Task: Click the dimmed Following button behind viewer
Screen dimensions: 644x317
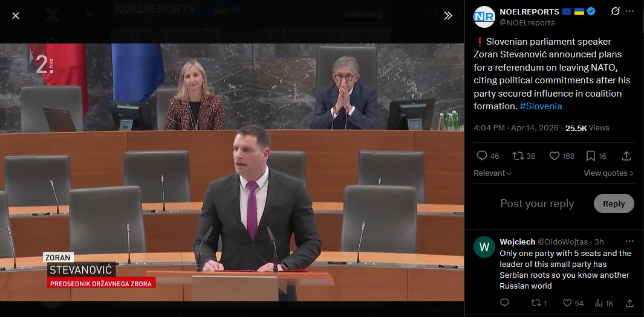Action: click(363, 14)
